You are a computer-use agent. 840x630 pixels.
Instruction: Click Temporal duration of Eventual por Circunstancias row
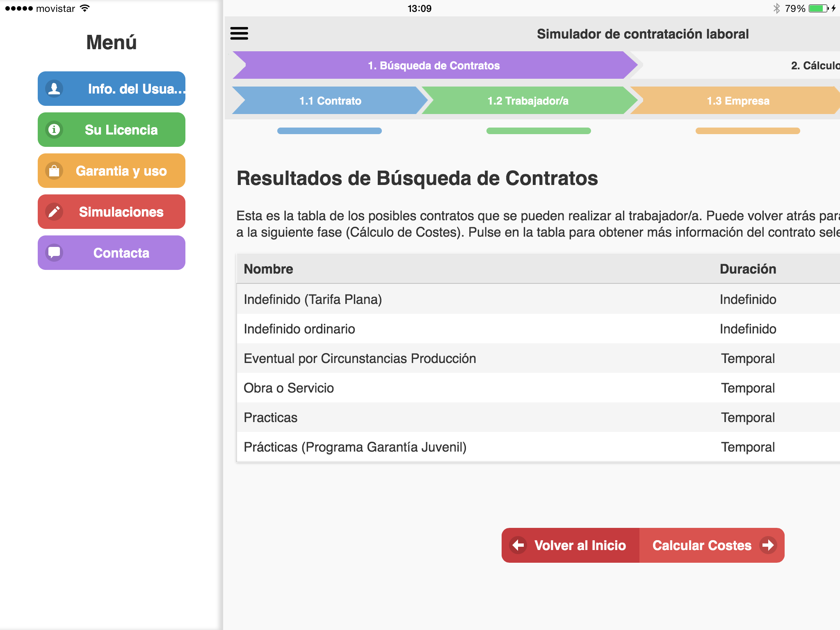click(x=748, y=358)
